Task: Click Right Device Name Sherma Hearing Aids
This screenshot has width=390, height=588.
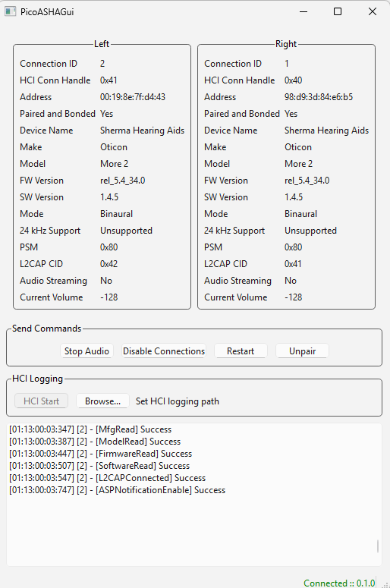Action: (x=326, y=130)
